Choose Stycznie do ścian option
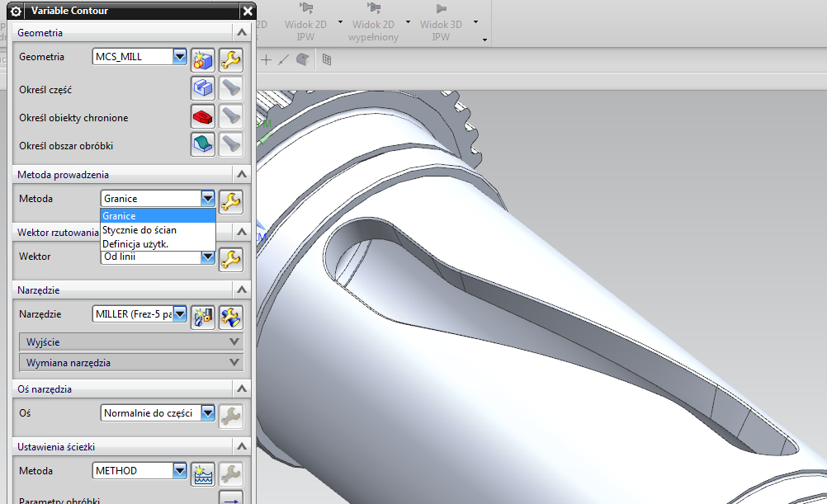The image size is (827, 504). [x=158, y=230]
